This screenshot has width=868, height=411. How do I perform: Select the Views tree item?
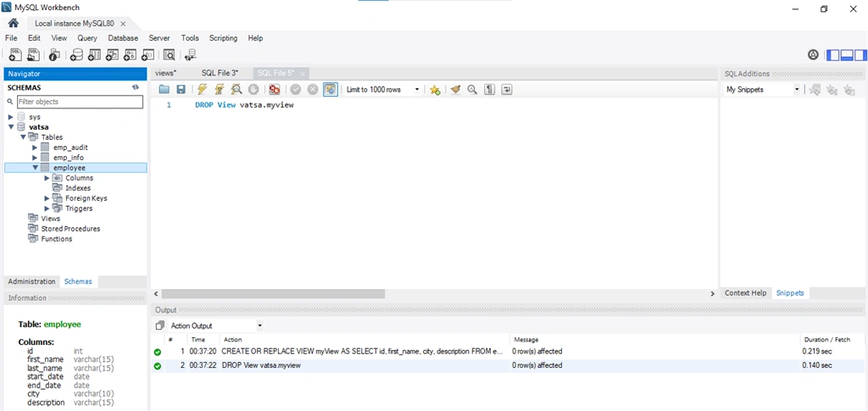50,219
